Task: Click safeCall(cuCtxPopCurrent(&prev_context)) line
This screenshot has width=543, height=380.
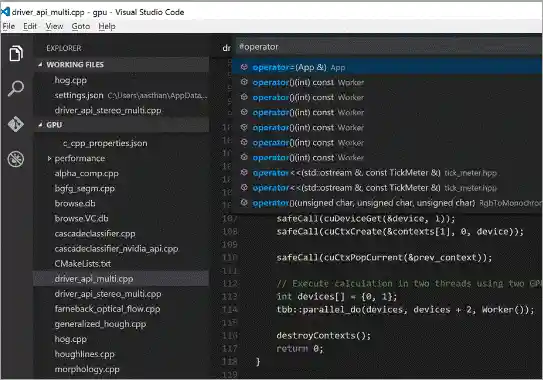Action: point(384,258)
